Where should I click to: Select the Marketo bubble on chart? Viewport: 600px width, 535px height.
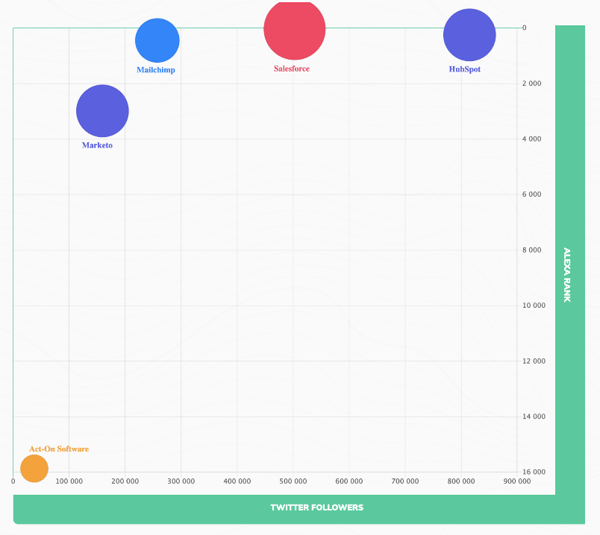tap(103, 110)
